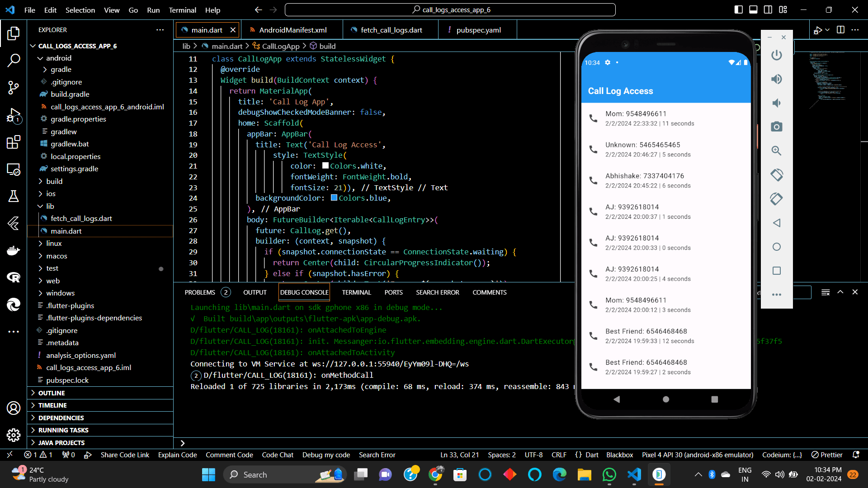
Task: Click the emulator toolbar back triangle
Action: (x=777, y=223)
